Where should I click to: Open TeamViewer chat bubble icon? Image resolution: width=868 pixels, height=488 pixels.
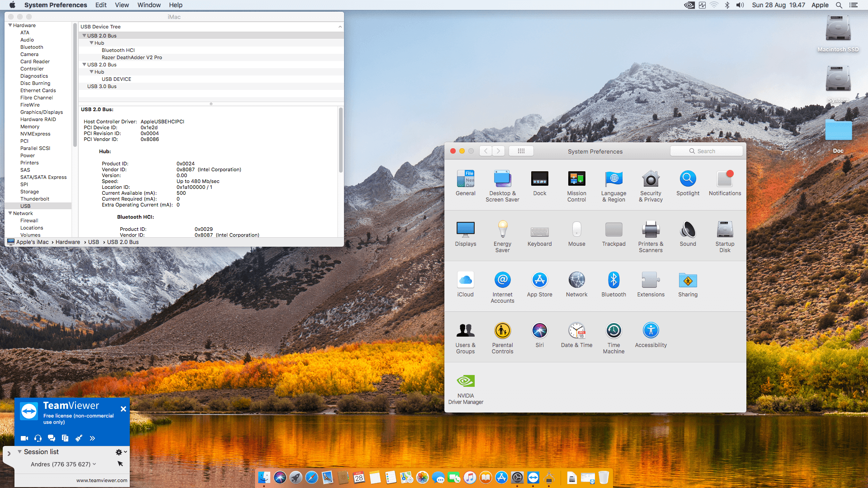[x=52, y=438]
